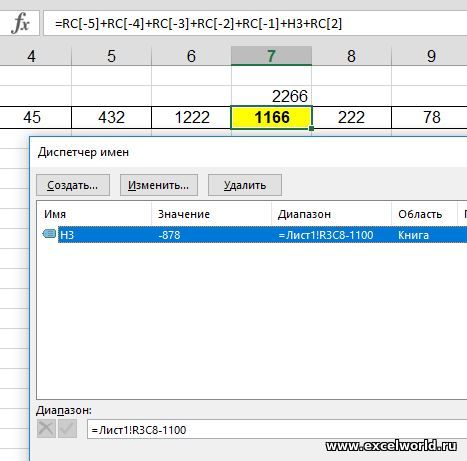467x461 pixels.
Task: Select the yellow cell containing 1166
Action: 271,117
